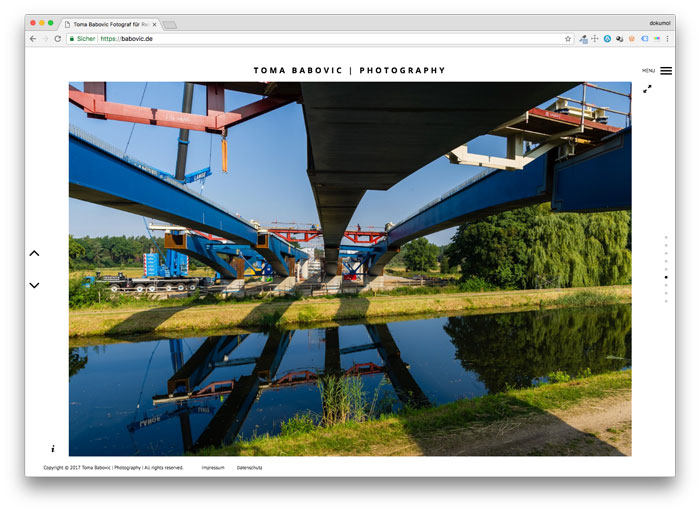
Task: Open the eyedropper color picker extension
Action: tap(583, 39)
